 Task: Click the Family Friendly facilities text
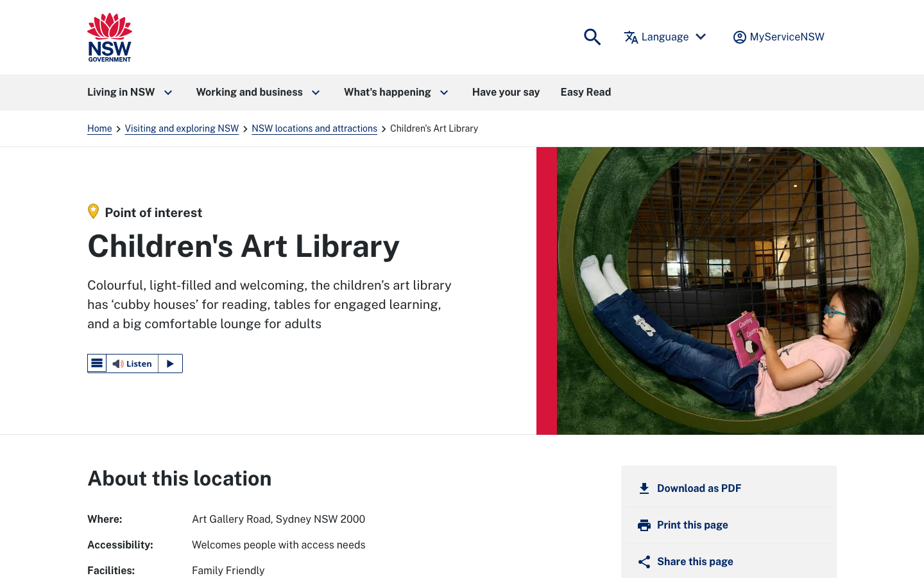click(228, 570)
